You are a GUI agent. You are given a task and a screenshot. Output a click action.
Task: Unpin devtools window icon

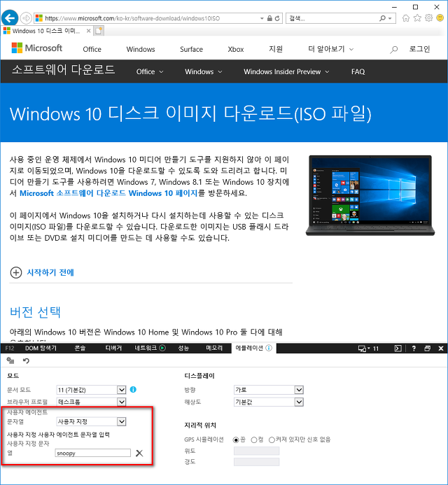click(427, 349)
